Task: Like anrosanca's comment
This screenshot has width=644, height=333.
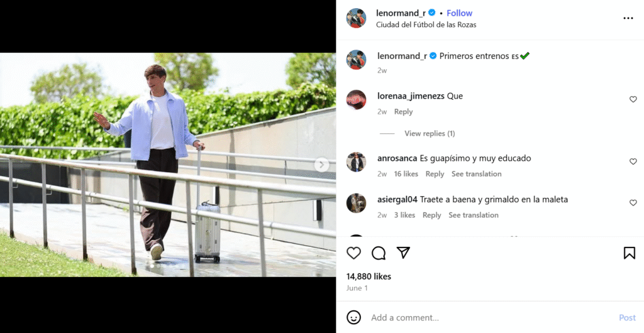Action: [633, 161]
